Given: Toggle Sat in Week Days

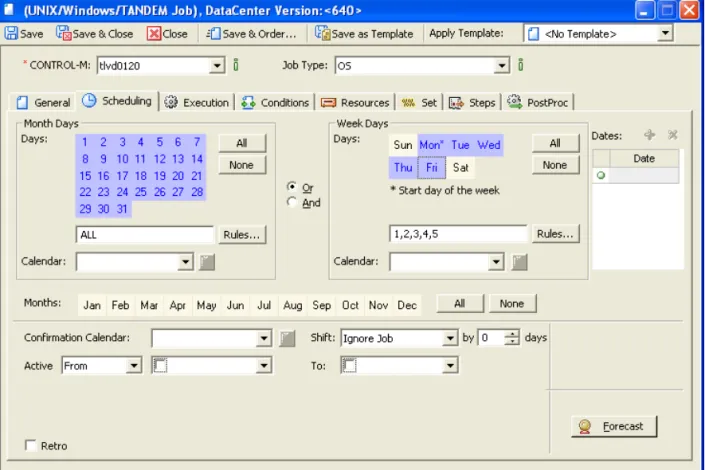Looking at the screenshot, I should (x=460, y=168).
